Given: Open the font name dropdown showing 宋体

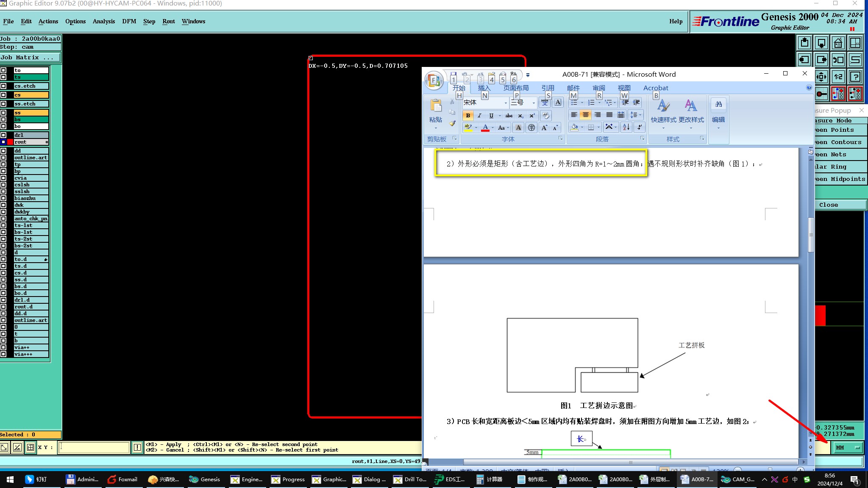Looking at the screenshot, I should [505, 103].
